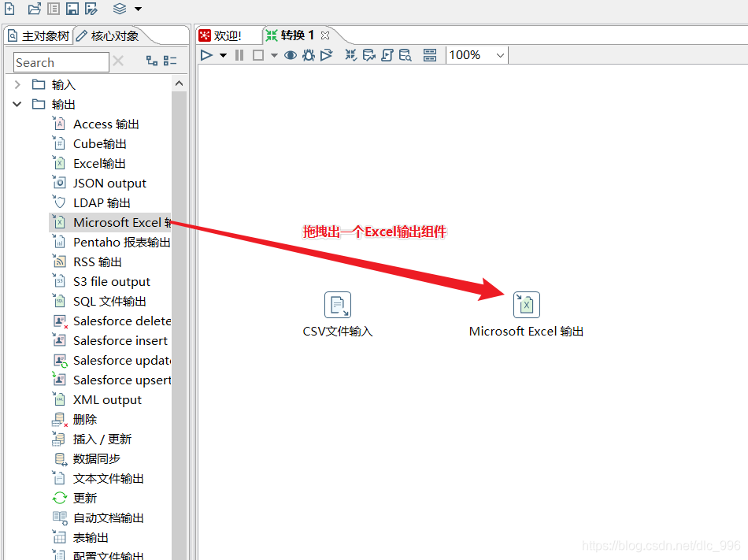This screenshot has height=560, width=748.
Task: Click the save-as icon
Action: tap(91, 9)
